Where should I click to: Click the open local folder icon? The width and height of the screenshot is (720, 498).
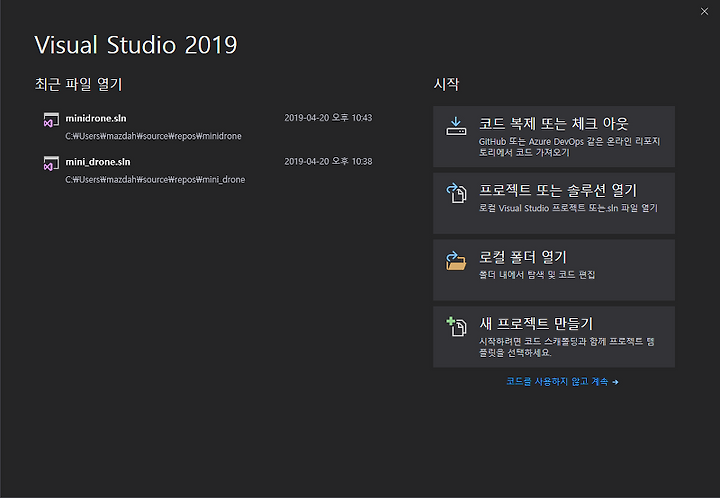pyautogui.click(x=456, y=260)
